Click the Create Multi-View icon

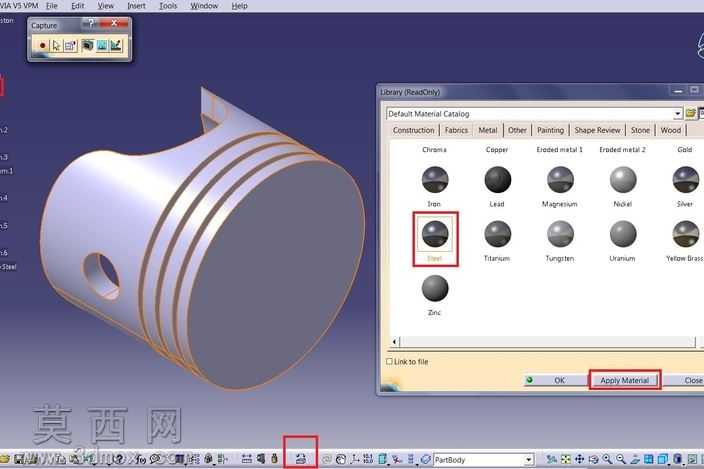point(648,459)
